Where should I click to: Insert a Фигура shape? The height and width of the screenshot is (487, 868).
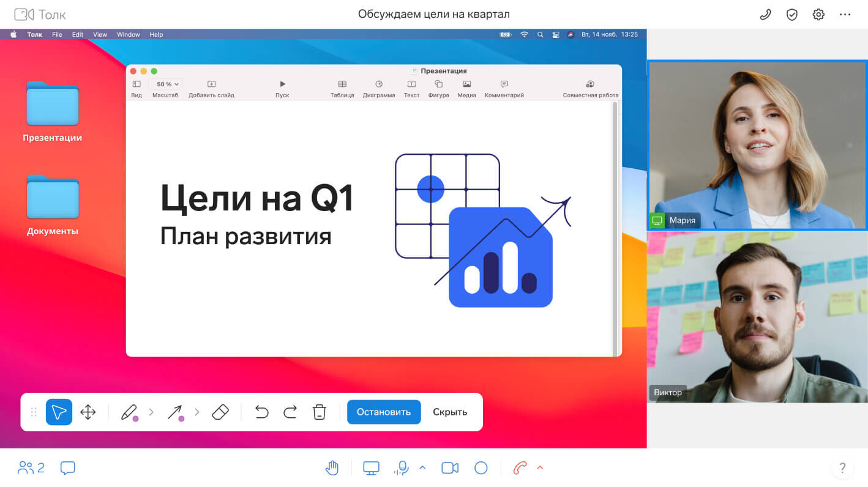click(438, 89)
